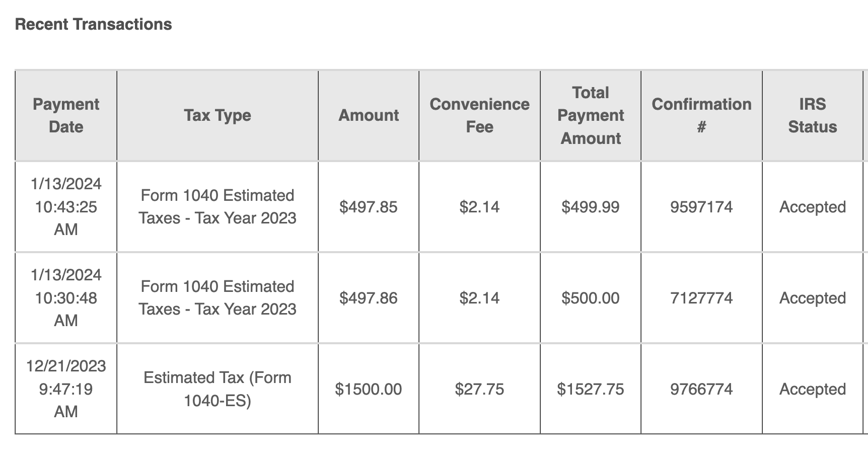Select the IRS Status column header
Image resolution: width=868 pixels, height=458 pixels.
813,116
